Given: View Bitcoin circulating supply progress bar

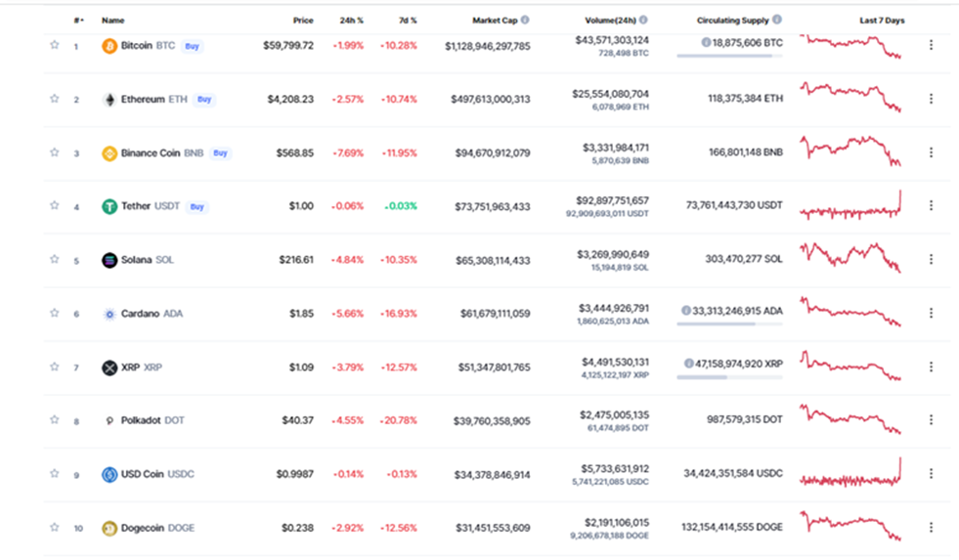Looking at the screenshot, I should [729, 57].
